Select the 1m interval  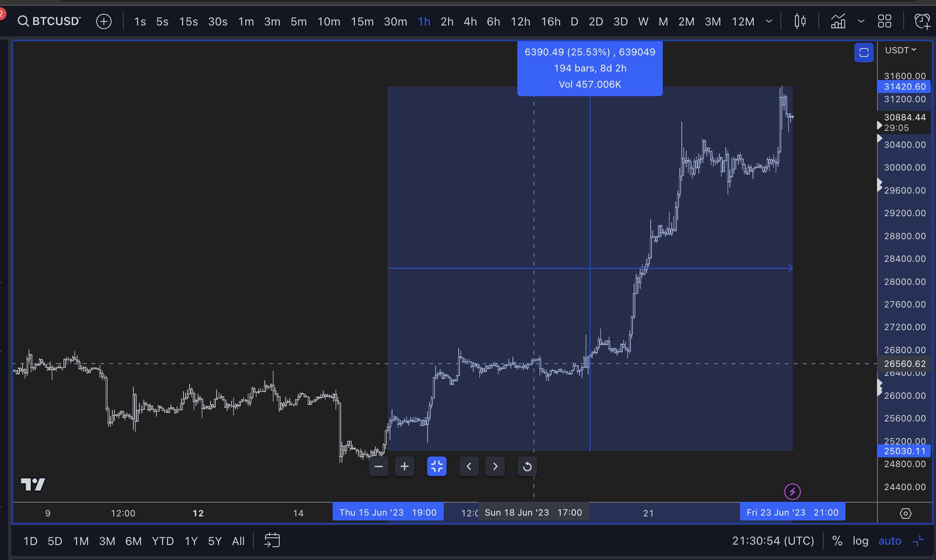click(x=246, y=21)
